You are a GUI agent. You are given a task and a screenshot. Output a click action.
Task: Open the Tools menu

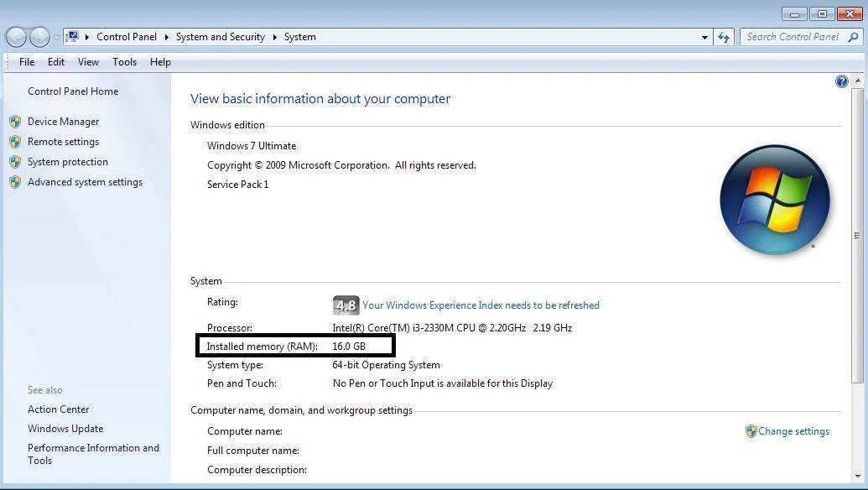click(x=125, y=62)
